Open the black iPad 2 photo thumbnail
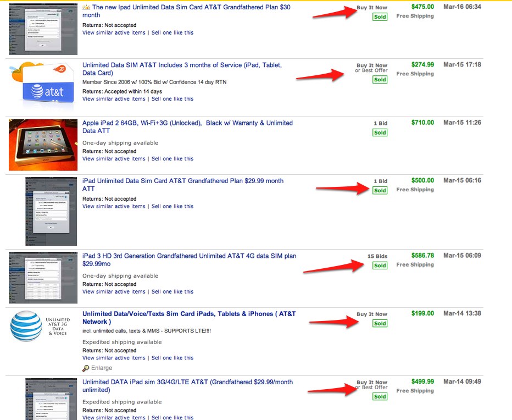This screenshot has width=512, height=420. pos(43,145)
